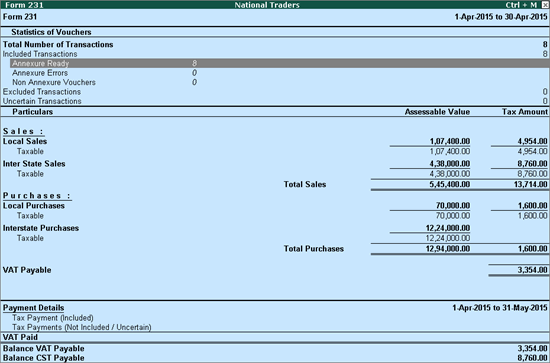The image size is (550, 363).
Task: Open the Annexure Errors row
Action: pyautogui.click(x=280, y=73)
